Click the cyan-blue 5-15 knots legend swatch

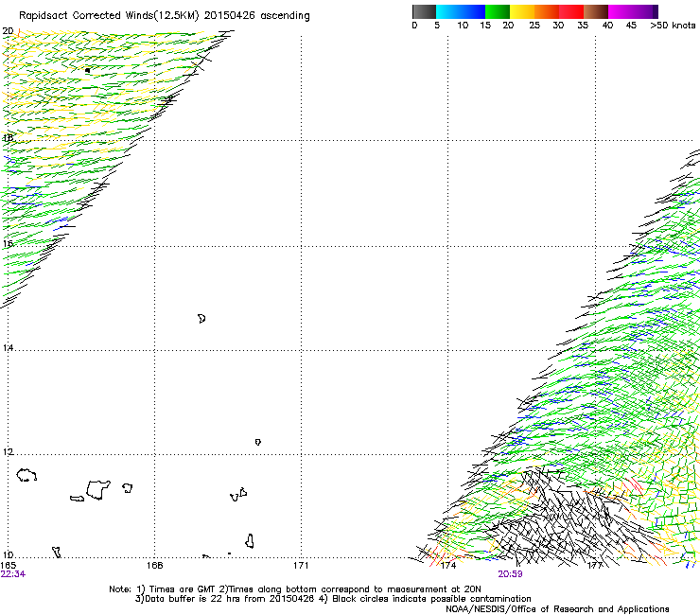point(461,11)
